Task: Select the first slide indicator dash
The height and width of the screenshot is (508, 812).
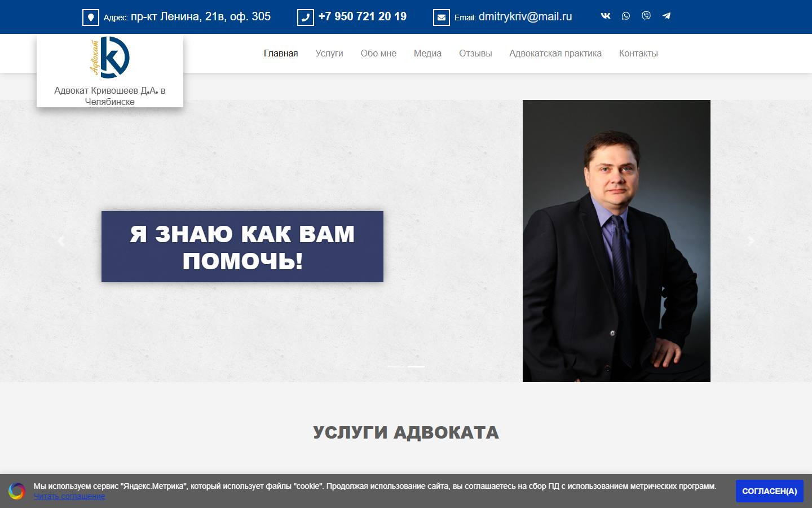Action: 396,366
